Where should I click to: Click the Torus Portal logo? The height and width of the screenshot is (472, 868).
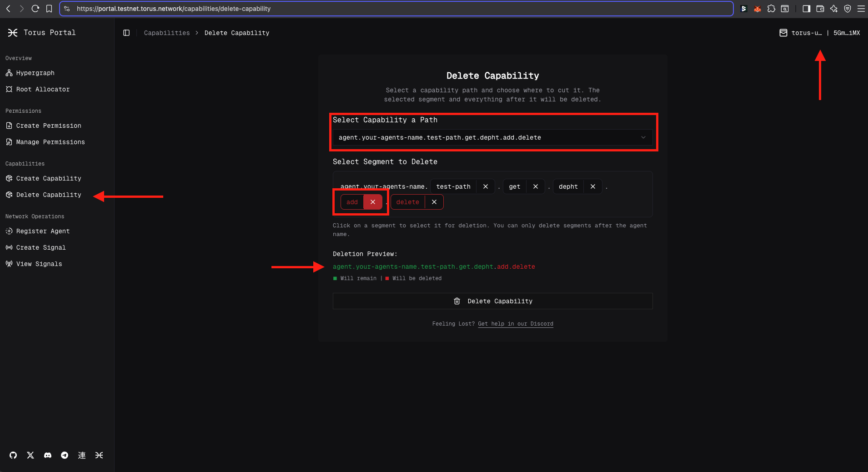click(x=13, y=33)
